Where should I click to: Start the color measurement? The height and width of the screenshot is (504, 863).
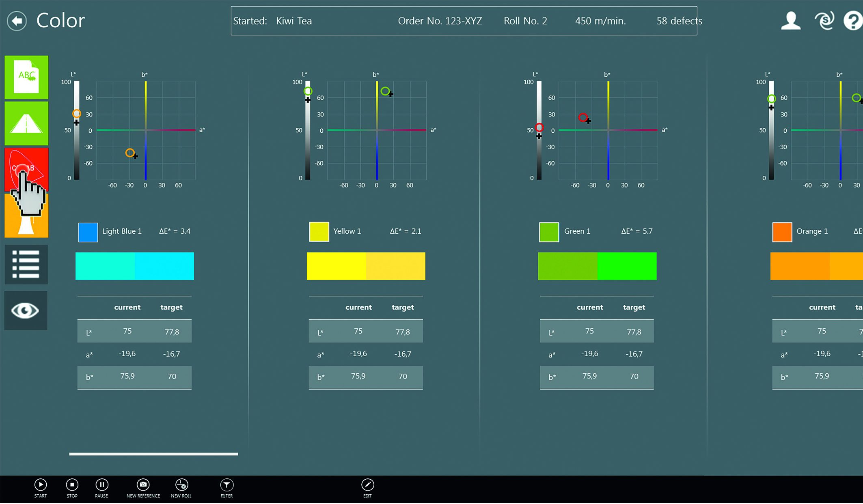[40, 484]
